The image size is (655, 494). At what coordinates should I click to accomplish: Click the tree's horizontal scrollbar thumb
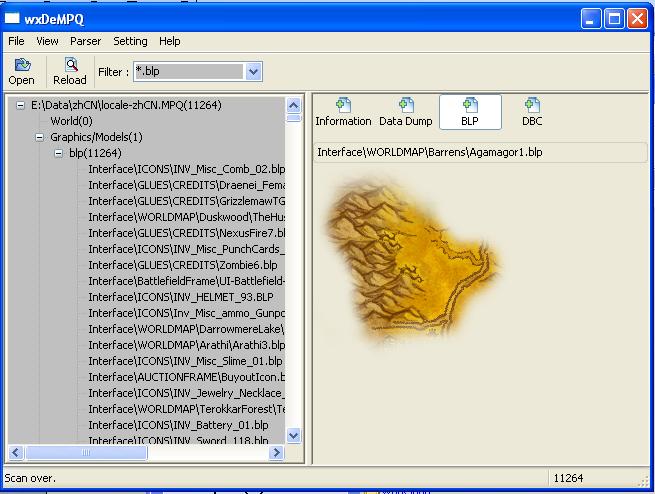pos(86,453)
